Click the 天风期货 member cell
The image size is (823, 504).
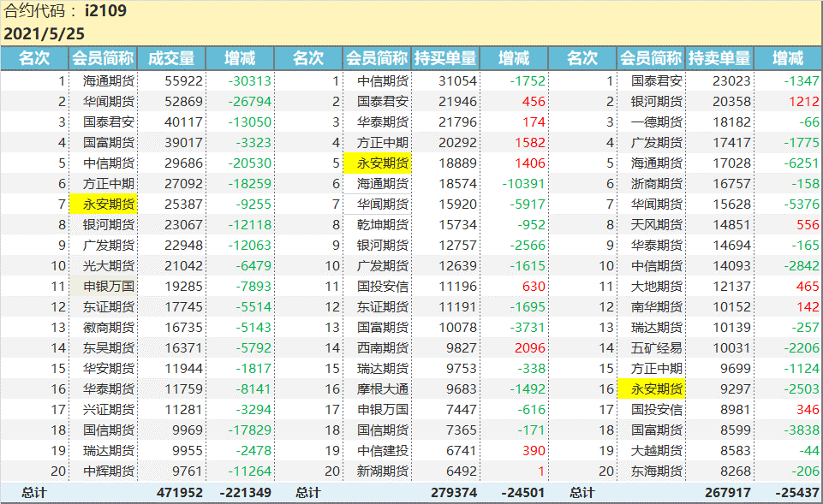657,225
